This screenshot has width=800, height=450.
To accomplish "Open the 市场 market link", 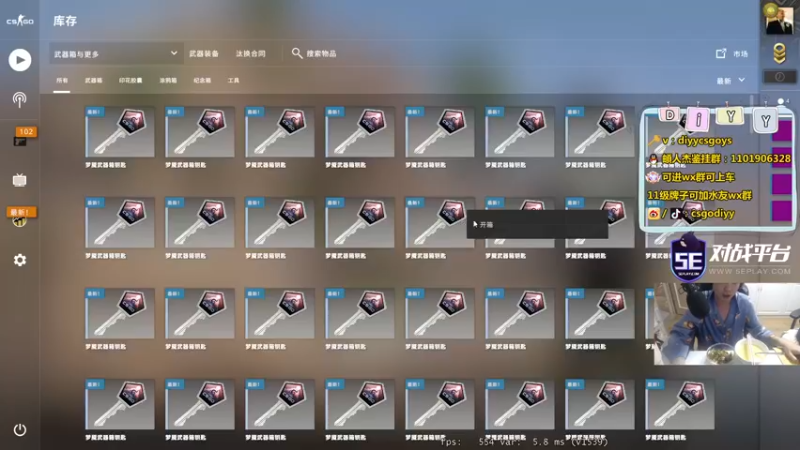I will point(740,54).
